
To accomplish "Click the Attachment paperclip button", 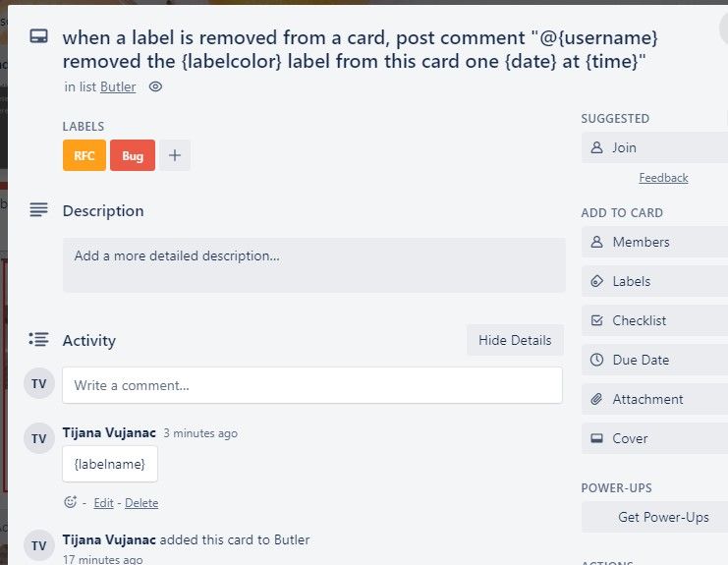I will [x=654, y=399].
